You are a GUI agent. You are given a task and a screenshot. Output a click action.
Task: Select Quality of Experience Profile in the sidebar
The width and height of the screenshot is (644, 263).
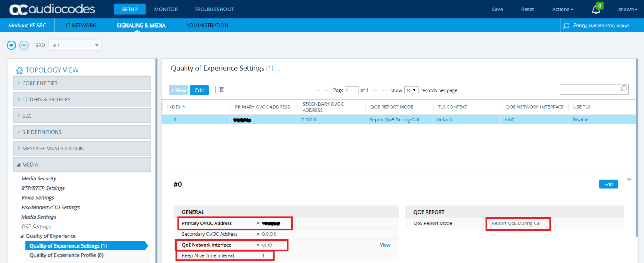[x=66, y=255]
